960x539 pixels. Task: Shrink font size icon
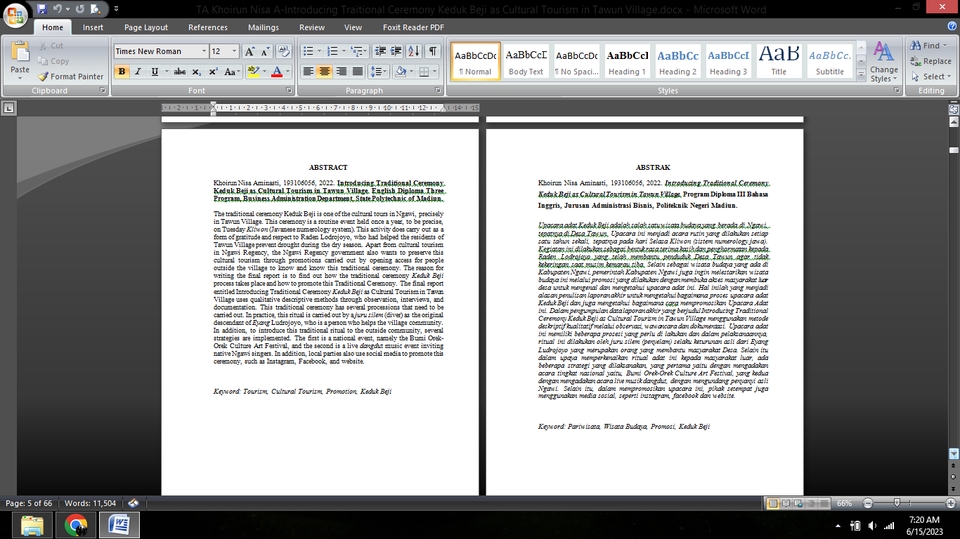[x=265, y=51]
